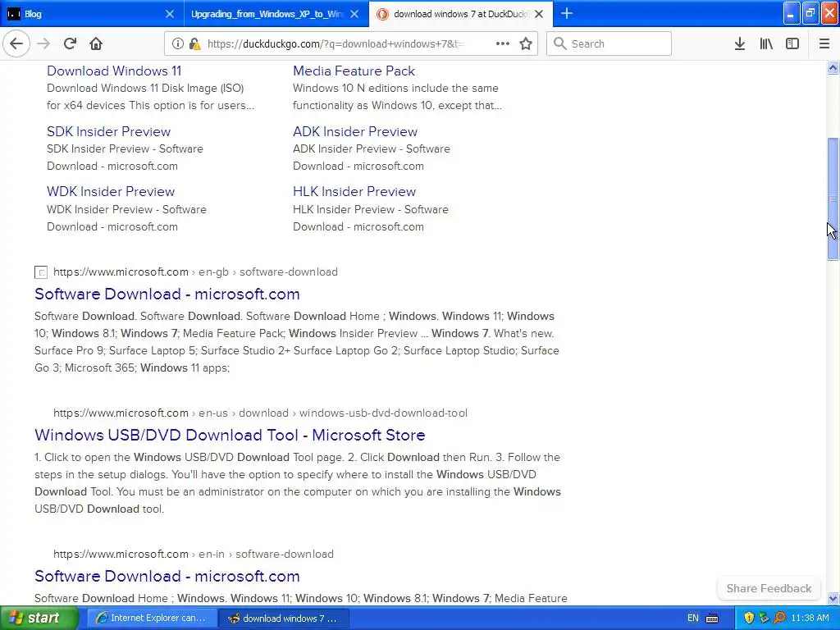Open the security shield tray icon

(x=749, y=619)
